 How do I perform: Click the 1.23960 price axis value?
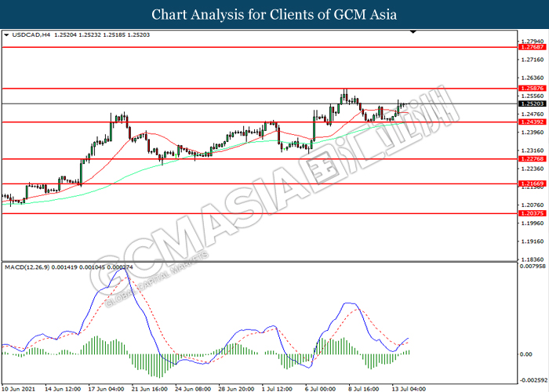pyautogui.click(x=533, y=132)
